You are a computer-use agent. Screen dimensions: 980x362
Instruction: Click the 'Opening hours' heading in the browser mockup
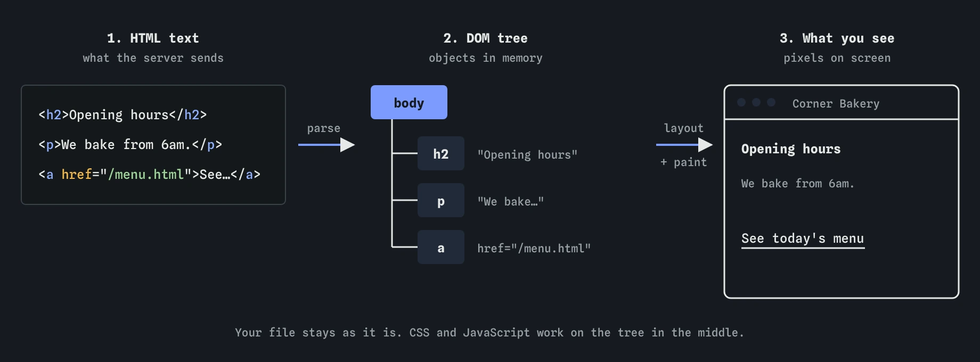tap(791, 149)
